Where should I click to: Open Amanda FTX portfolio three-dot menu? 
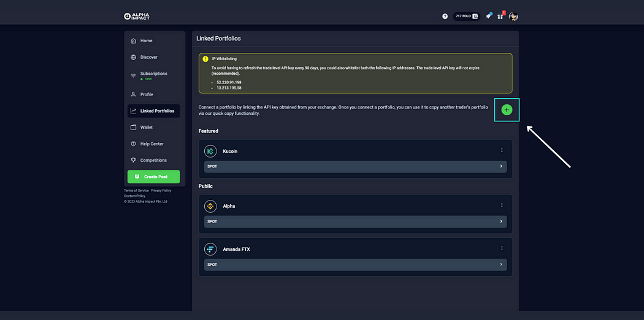502,248
